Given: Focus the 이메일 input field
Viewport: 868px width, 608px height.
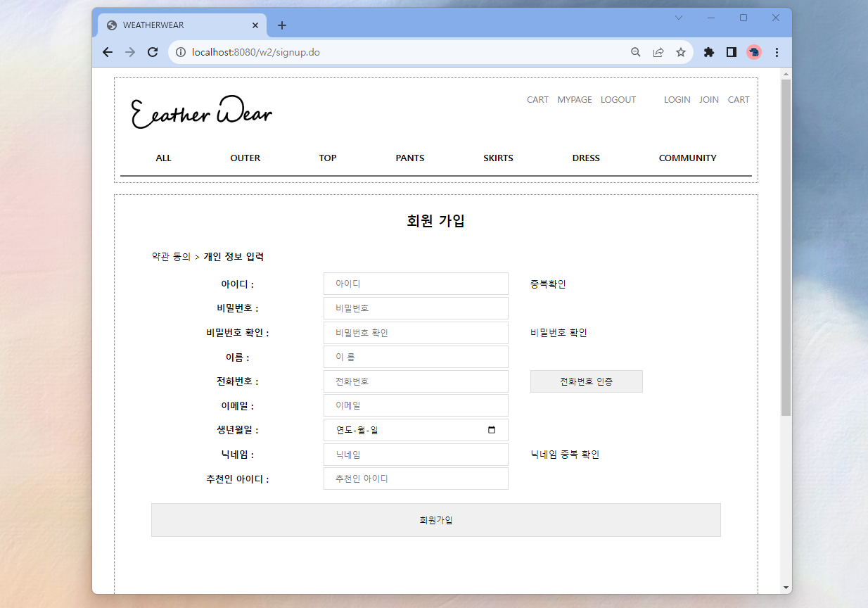Looking at the screenshot, I should click(x=416, y=405).
